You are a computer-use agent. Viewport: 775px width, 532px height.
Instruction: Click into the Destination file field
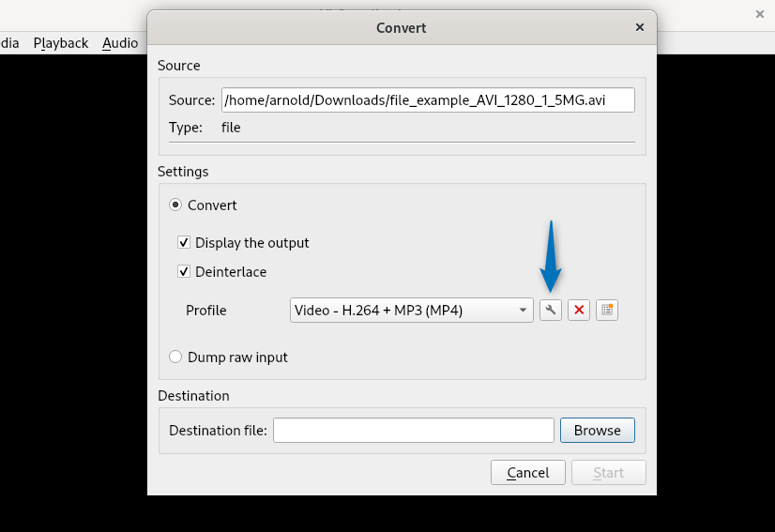click(x=414, y=431)
